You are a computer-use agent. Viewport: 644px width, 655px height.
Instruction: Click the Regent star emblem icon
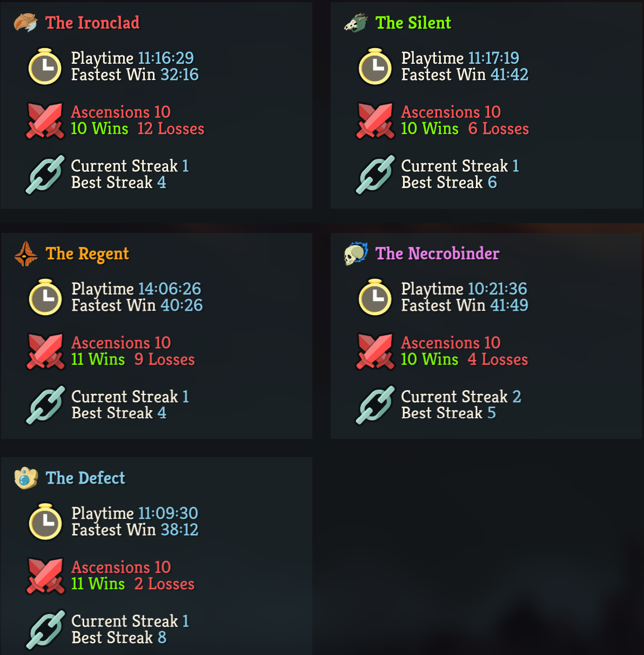click(26, 254)
